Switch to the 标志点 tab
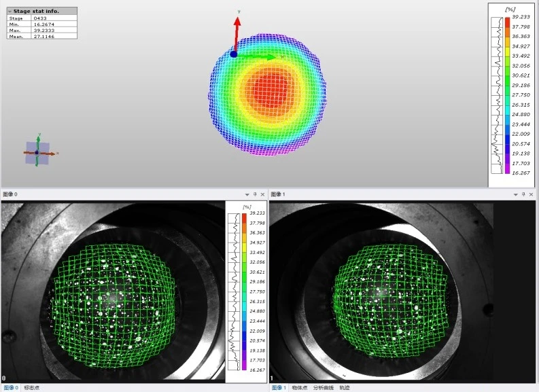The height and width of the screenshot is (392, 539). click(31, 387)
